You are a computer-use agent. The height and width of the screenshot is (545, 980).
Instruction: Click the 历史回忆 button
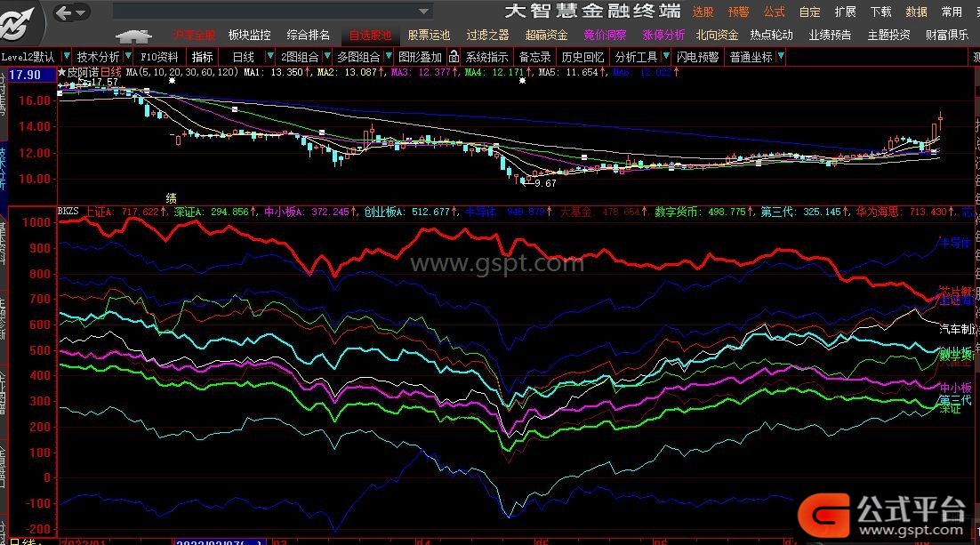582,57
